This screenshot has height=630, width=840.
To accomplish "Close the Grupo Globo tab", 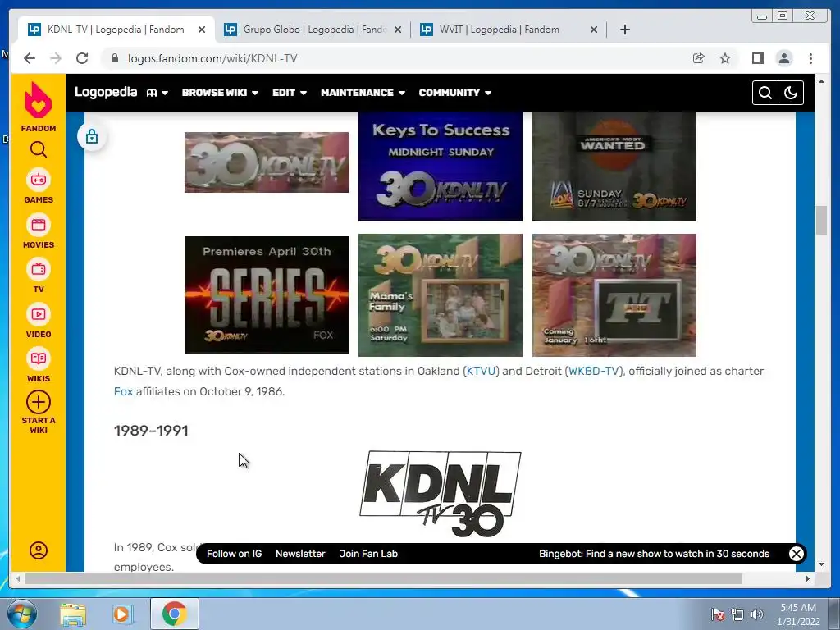I will pos(398,30).
